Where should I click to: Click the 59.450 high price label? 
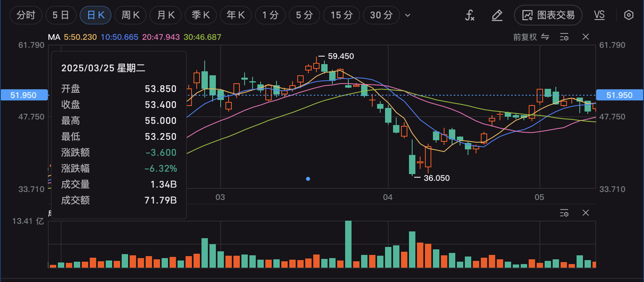(x=341, y=56)
